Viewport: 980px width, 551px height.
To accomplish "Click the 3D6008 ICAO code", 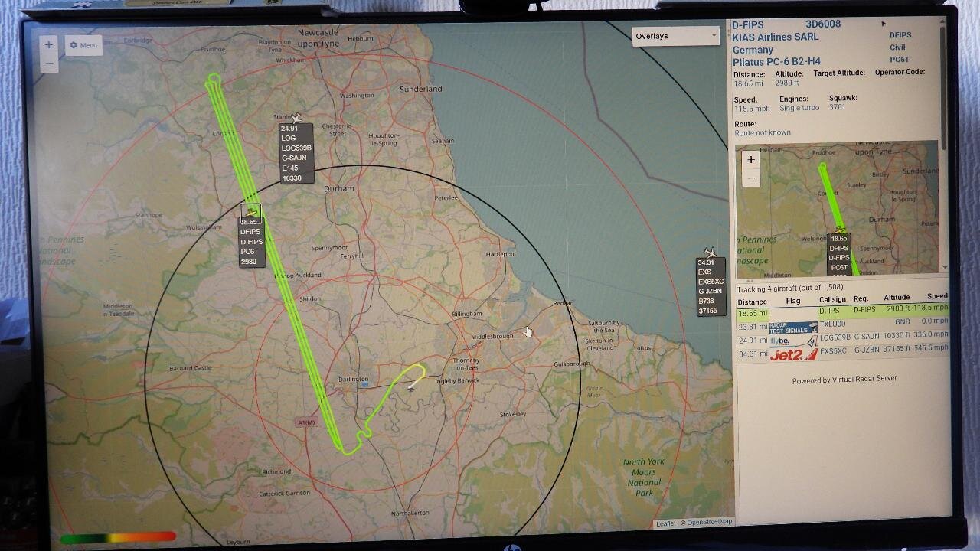I will pos(823,24).
